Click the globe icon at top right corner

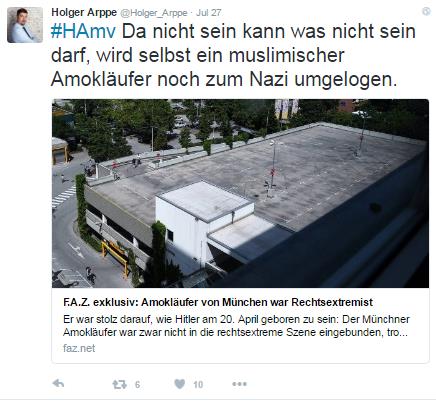[426, 11]
